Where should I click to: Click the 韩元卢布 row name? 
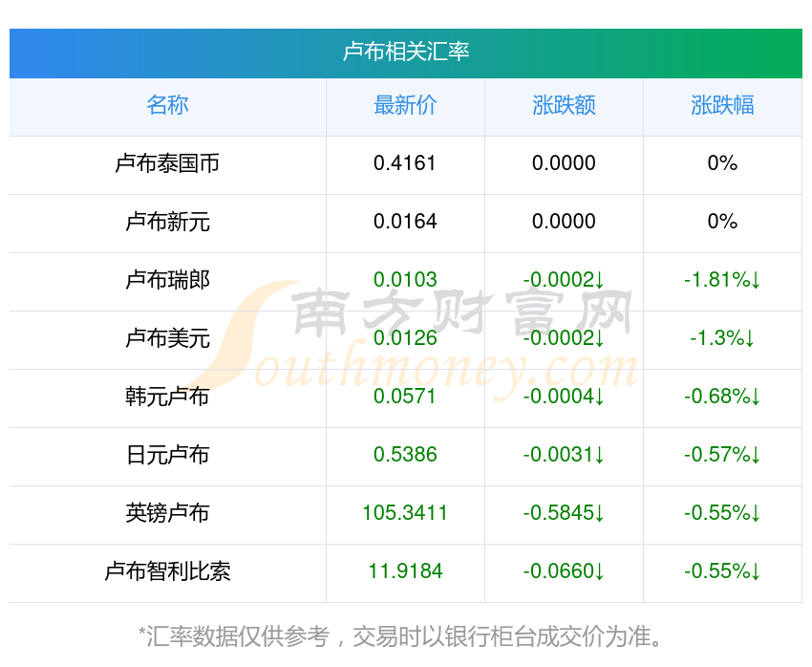[167, 397]
